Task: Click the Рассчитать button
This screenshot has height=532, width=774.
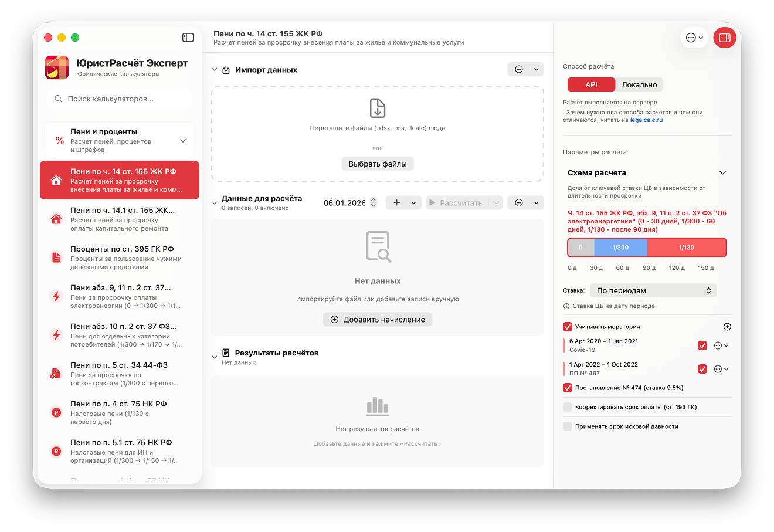Action: [457, 202]
